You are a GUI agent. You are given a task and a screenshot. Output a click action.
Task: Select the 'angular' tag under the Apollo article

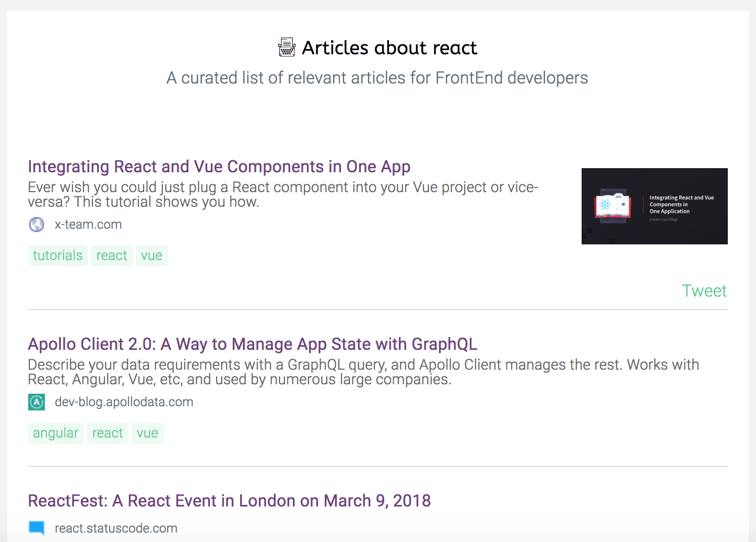coord(55,433)
